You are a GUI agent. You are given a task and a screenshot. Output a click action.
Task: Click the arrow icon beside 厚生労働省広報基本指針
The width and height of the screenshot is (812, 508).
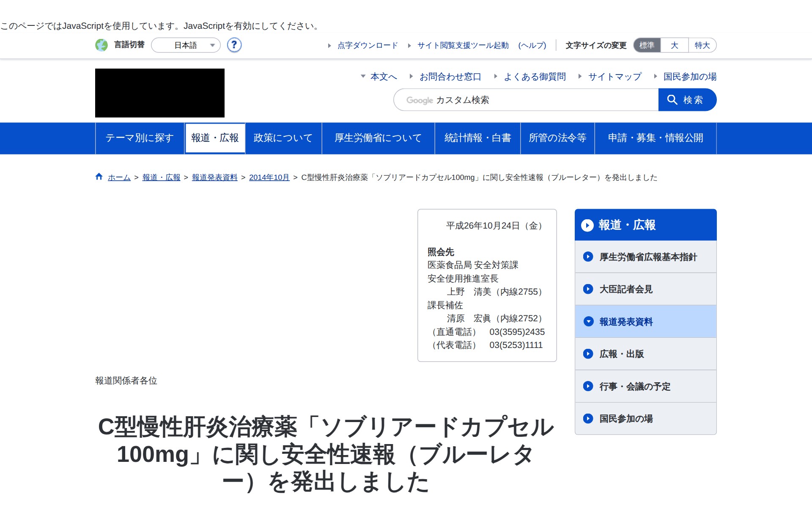coord(588,257)
